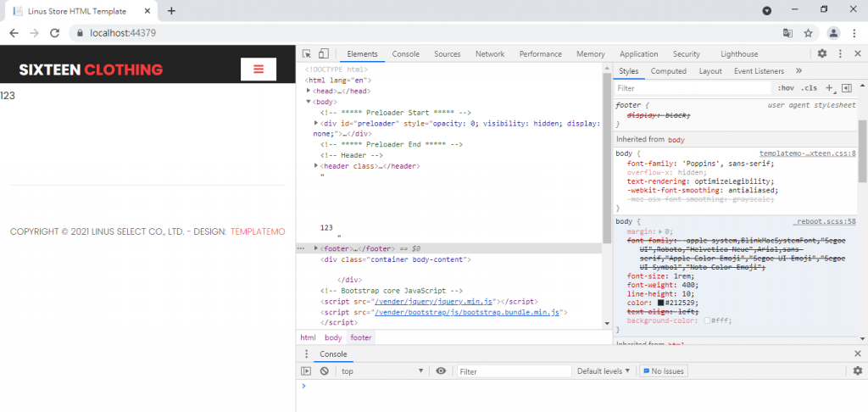The width and height of the screenshot is (868, 412).
Task: Go forward with the browser forward arrow
Action: coord(34,33)
